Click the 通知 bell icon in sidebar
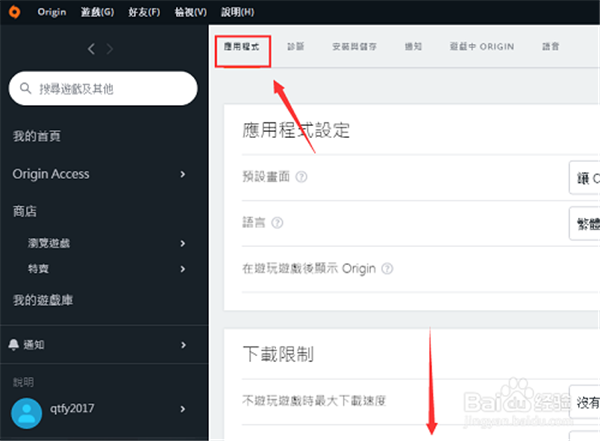The image size is (600, 441). [x=14, y=345]
